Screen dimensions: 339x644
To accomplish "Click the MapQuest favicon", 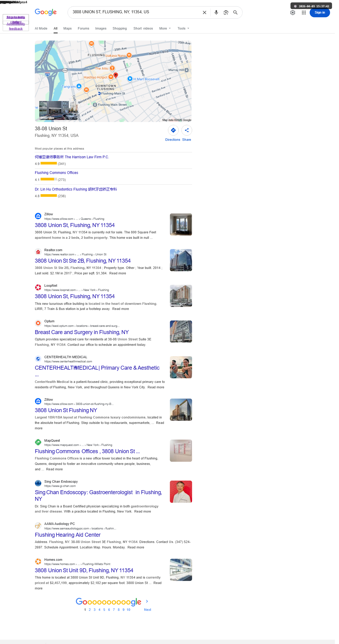I will (x=38, y=442).
